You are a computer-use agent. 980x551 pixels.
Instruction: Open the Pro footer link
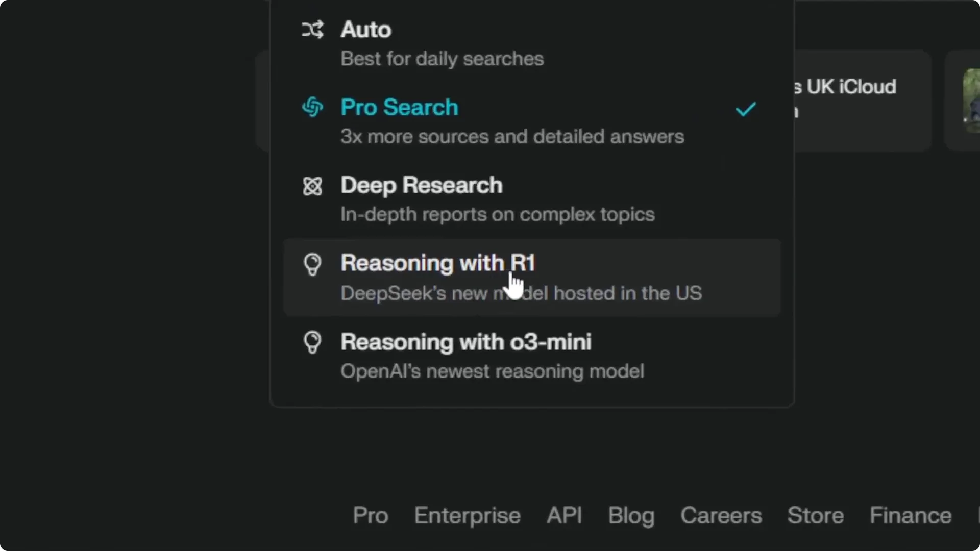click(370, 516)
